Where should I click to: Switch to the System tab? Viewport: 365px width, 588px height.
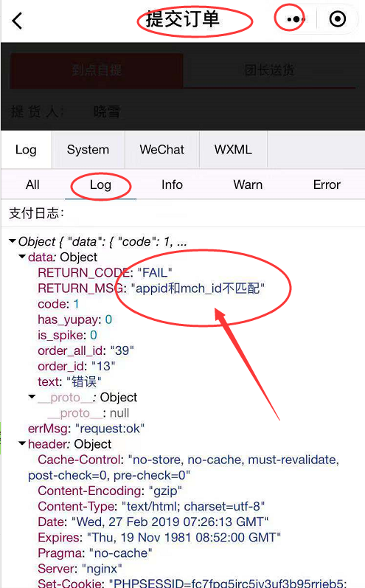pyautogui.click(x=88, y=150)
